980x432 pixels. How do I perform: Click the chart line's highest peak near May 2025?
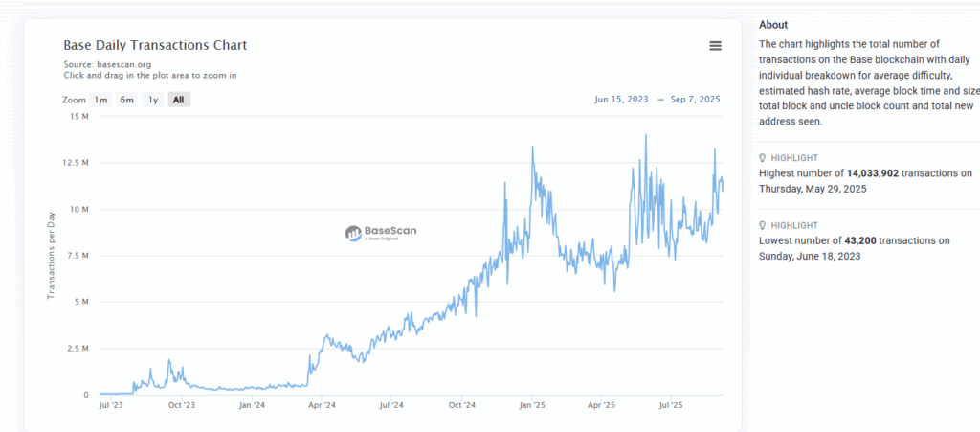(x=645, y=135)
